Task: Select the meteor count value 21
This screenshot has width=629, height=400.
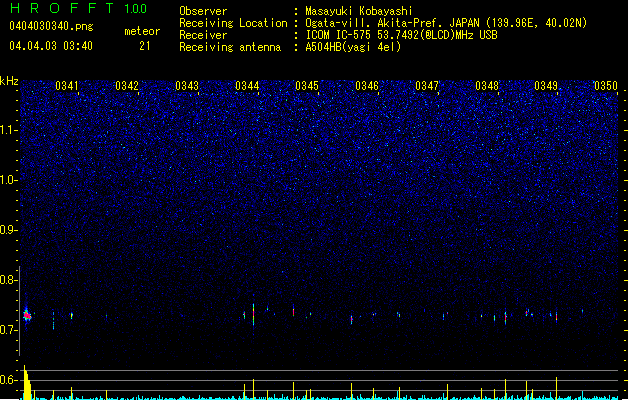Action: pyautogui.click(x=145, y=46)
